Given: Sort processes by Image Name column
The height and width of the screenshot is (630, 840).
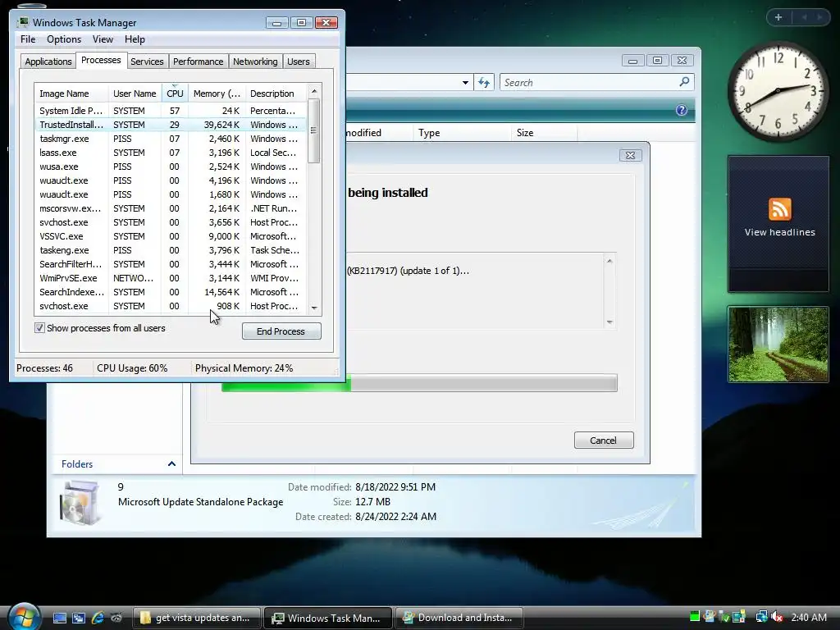Looking at the screenshot, I should click(71, 94).
